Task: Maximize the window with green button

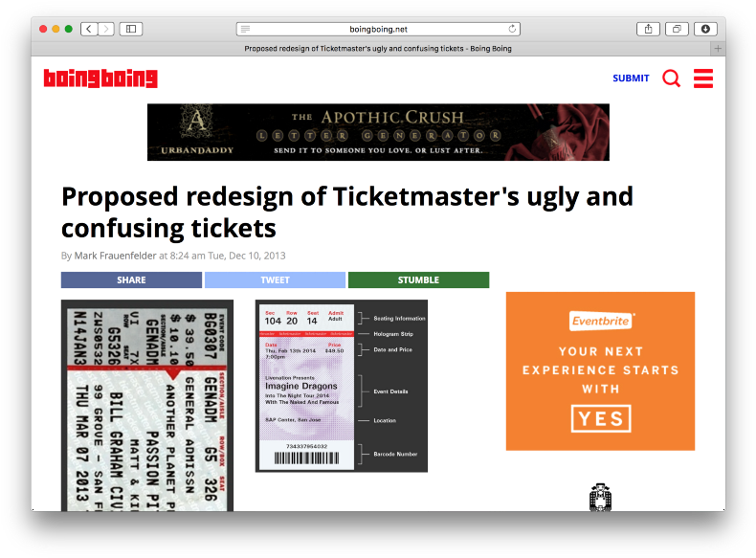Action: point(69,29)
